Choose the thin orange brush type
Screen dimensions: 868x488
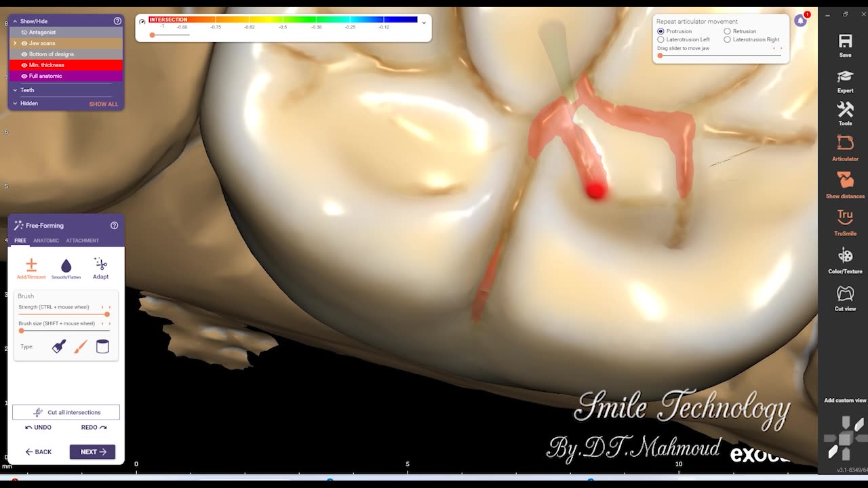pos(81,346)
